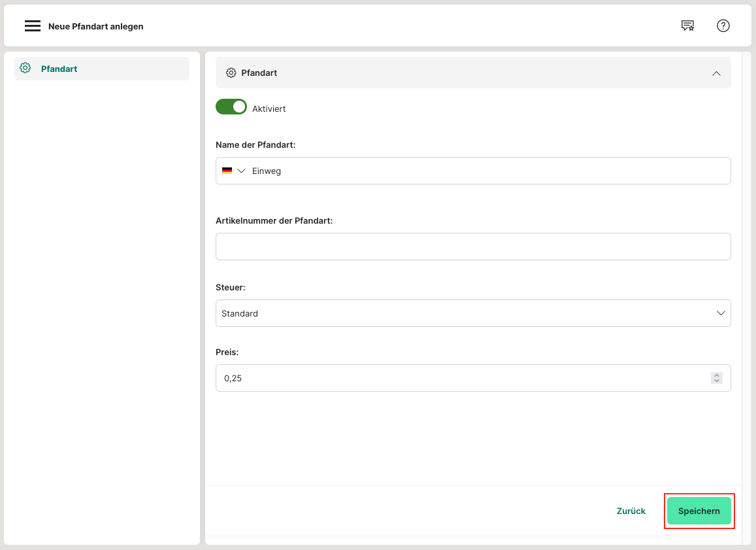Open help via question mark icon
The image size is (756, 550).
723,26
